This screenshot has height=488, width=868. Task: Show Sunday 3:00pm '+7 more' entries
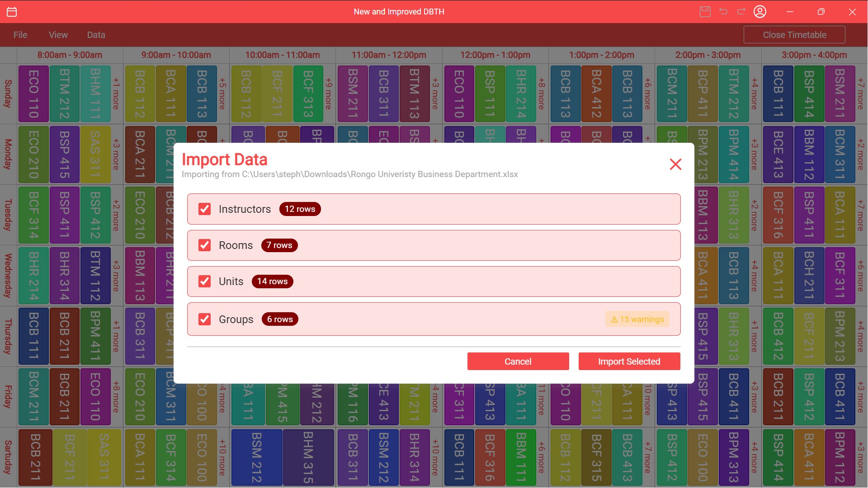tap(861, 94)
